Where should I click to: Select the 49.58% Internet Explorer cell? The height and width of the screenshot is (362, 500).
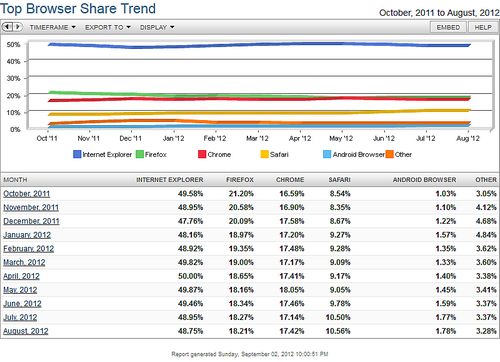click(x=190, y=194)
